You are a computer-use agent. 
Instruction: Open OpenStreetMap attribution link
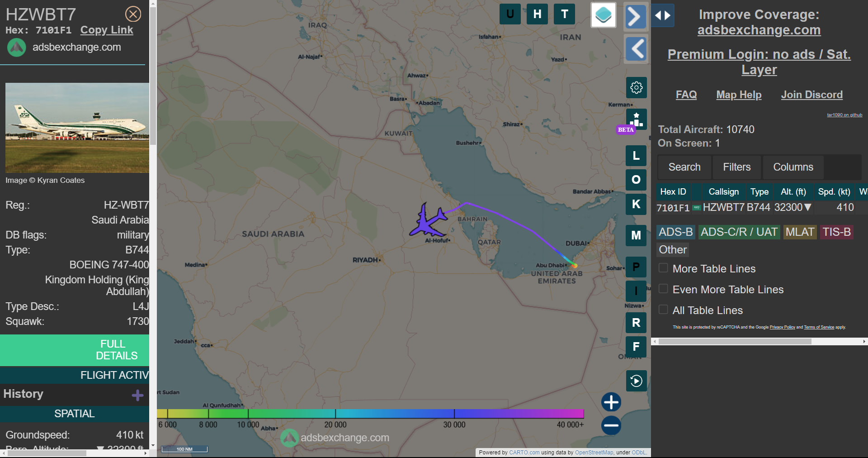pos(594,453)
